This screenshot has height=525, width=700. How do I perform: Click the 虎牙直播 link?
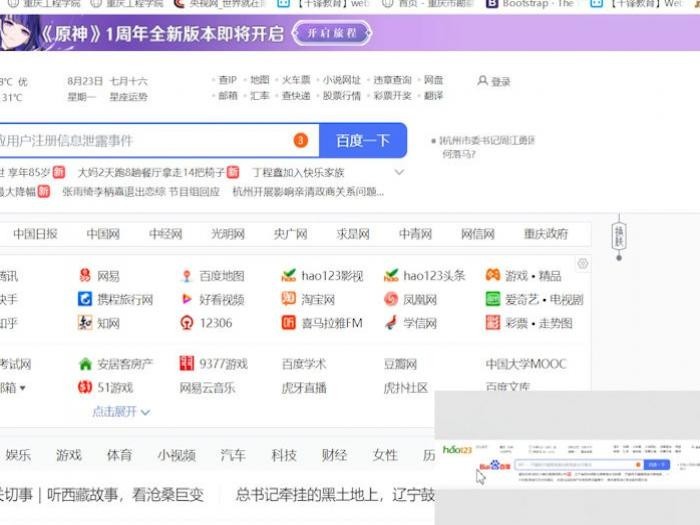coord(304,388)
